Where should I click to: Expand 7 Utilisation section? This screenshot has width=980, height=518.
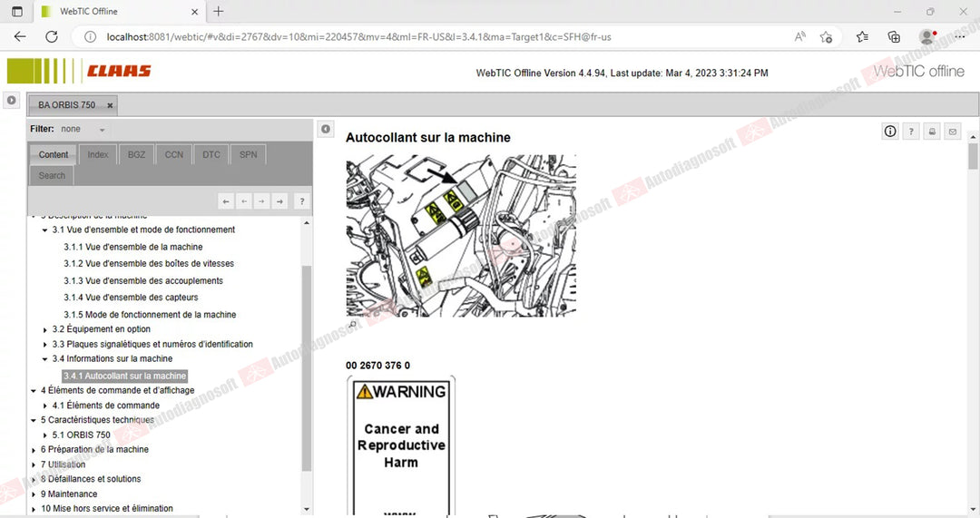pos(34,464)
